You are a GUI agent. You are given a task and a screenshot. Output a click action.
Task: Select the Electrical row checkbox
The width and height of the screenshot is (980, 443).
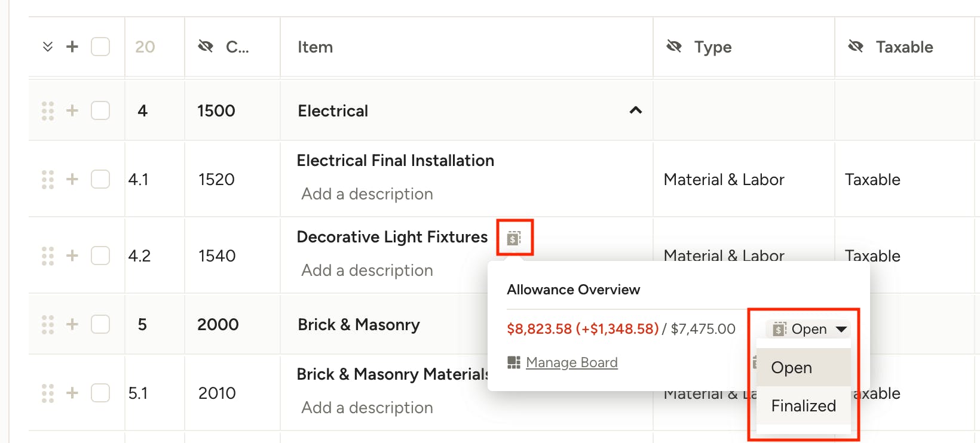click(x=100, y=110)
